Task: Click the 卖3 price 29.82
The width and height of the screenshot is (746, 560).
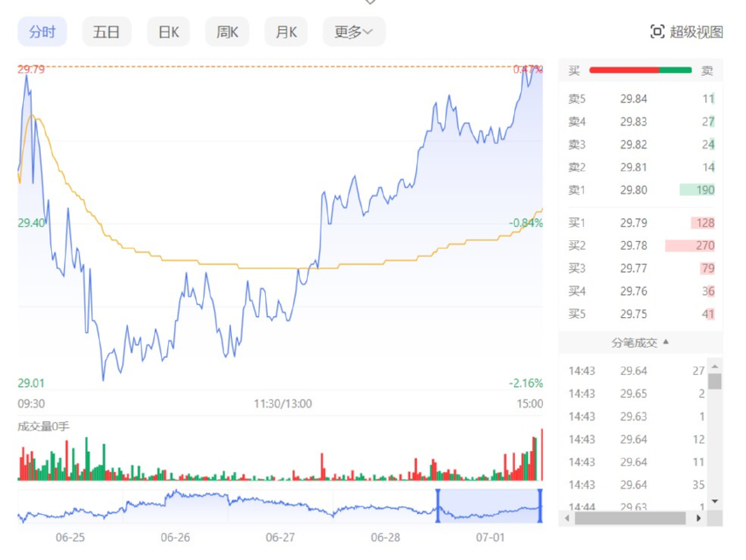Action: 633,145
